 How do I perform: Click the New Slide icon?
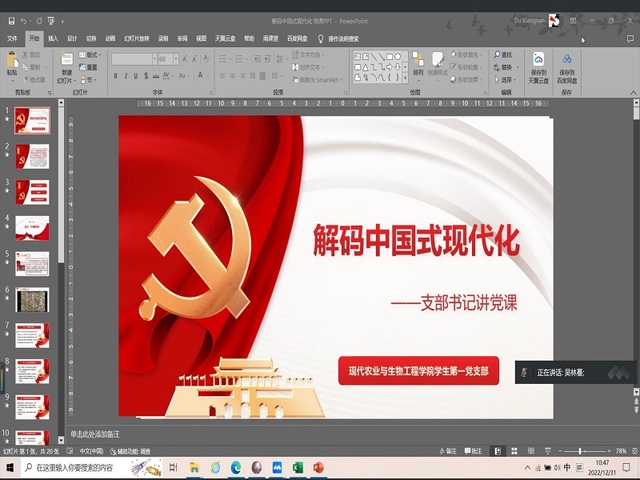[x=67, y=59]
